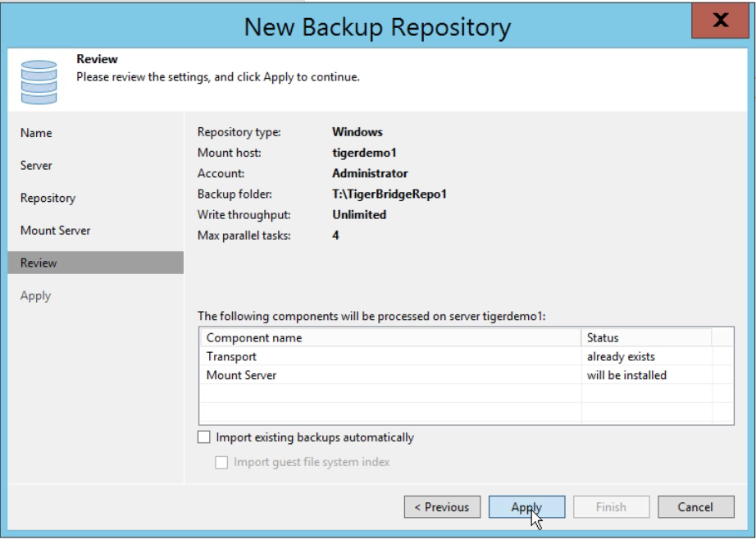The width and height of the screenshot is (756, 540).
Task: Switch to the Repository step
Action: pos(48,199)
